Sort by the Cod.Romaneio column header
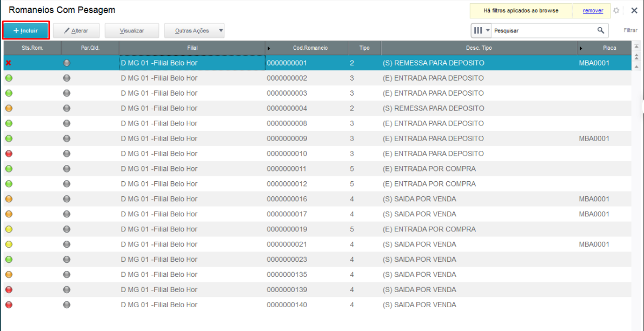 (x=307, y=48)
